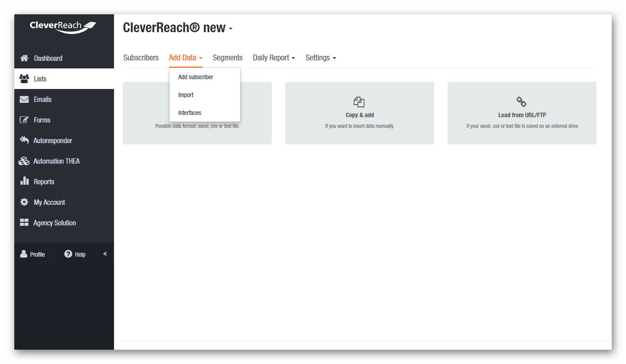This screenshot has width=626, height=364.
Task: Click the Agency Solution grid icon
Action: point(24,223)
